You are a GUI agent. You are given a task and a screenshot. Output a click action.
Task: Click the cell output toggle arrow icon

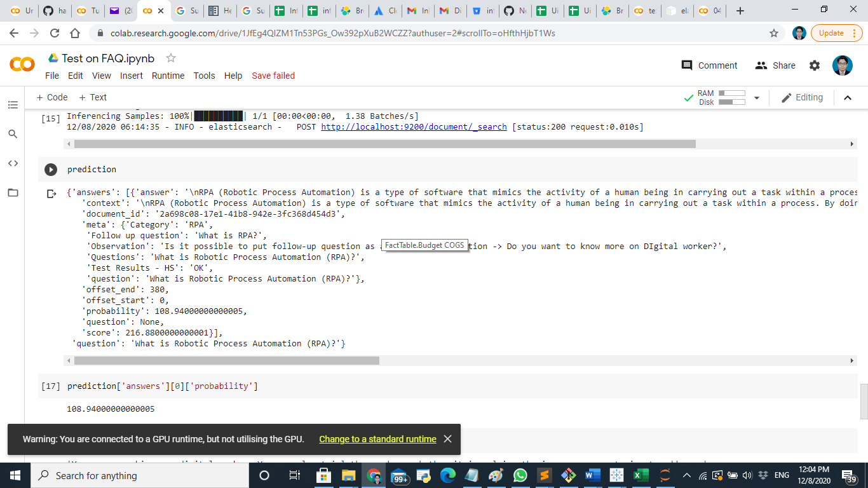point(52,193)
